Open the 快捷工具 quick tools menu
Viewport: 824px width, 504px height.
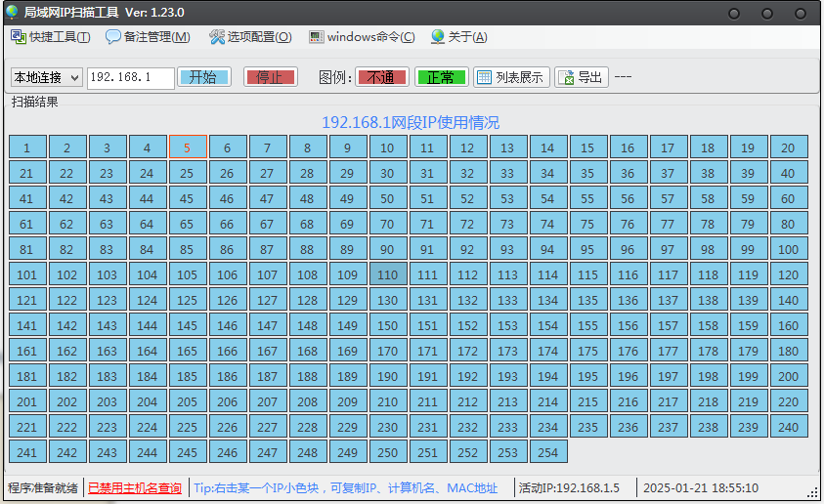click(x=51, y=37)
